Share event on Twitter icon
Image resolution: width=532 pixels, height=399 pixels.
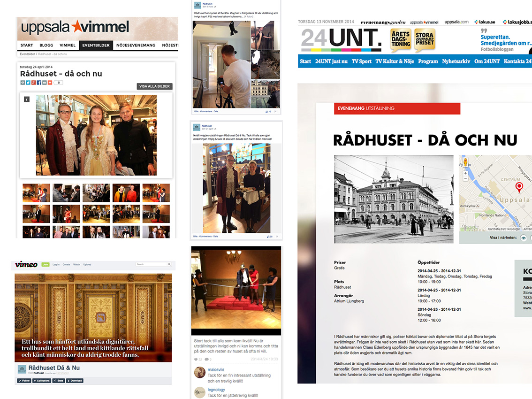coord(28,83)
